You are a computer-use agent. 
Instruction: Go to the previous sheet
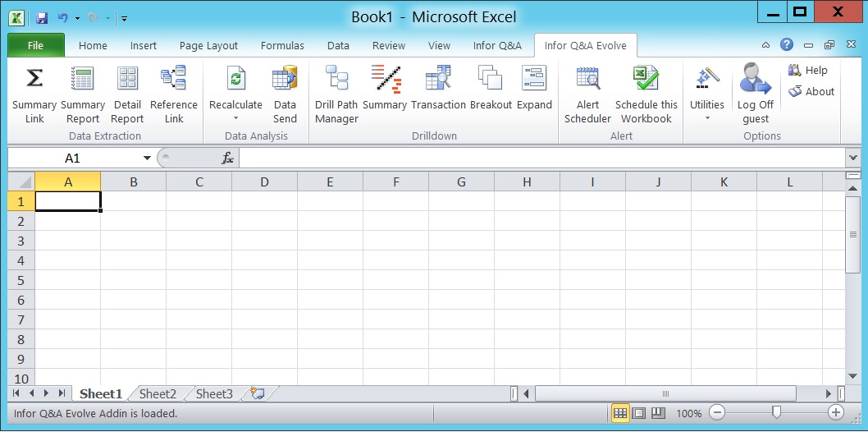[x=31, y=393]
